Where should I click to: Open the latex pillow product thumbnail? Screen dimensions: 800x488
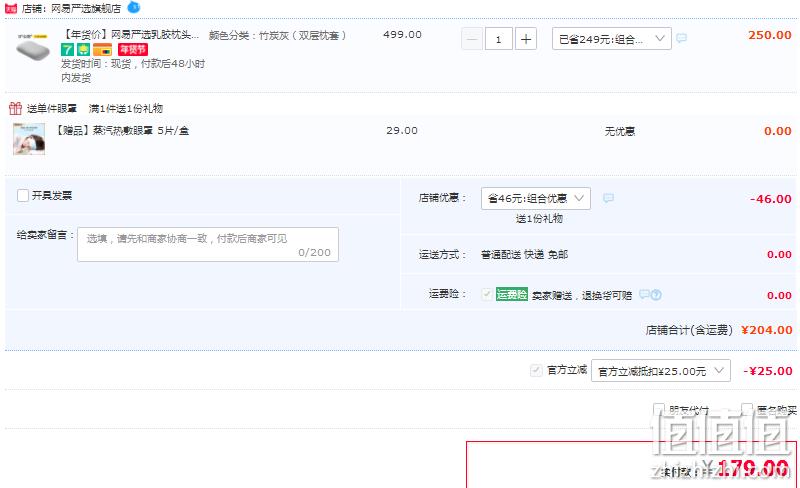click(x=33, y=47)
